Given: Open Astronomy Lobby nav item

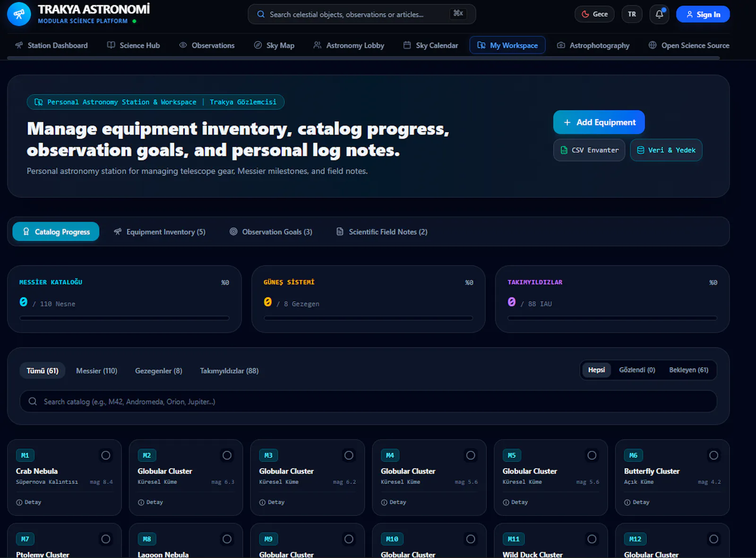Looking at the screenshot, I should (x=349, y=45).
